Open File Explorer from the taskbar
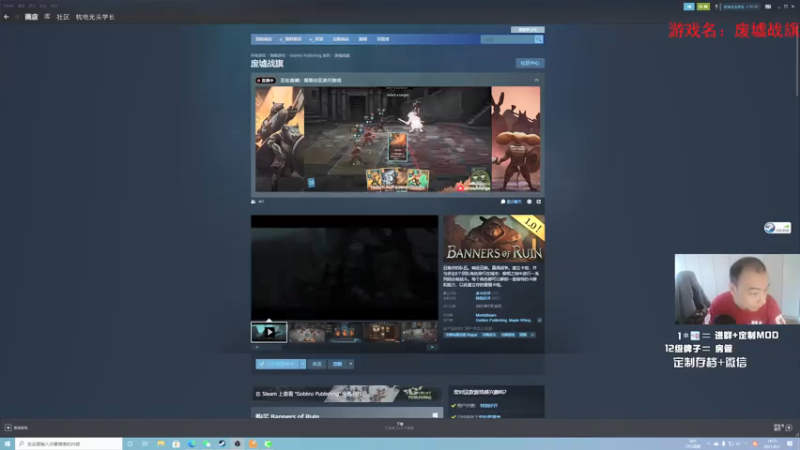 coord(161,444)
